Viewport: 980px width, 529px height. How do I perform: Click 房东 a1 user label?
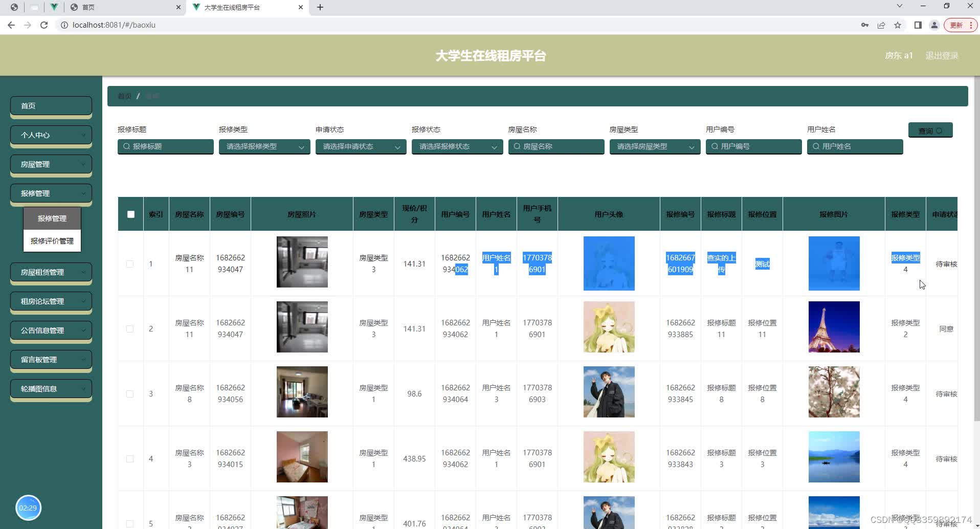coord(899,56)
